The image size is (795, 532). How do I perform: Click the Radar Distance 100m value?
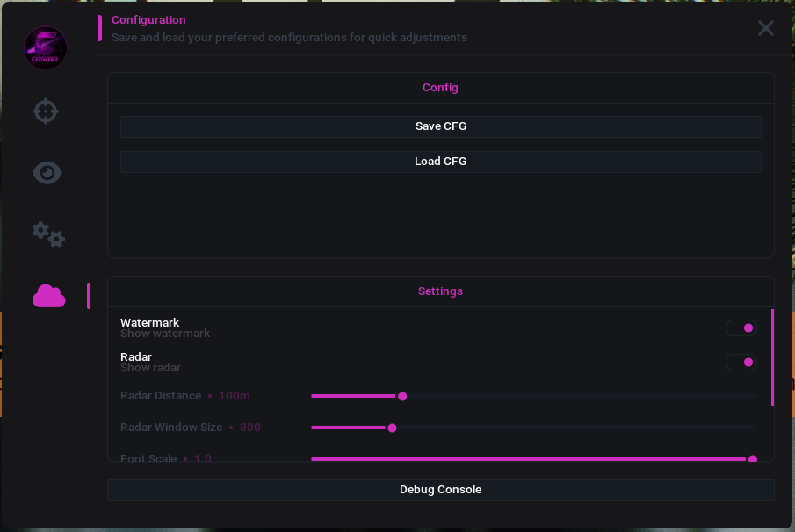[x=235, y=396]
